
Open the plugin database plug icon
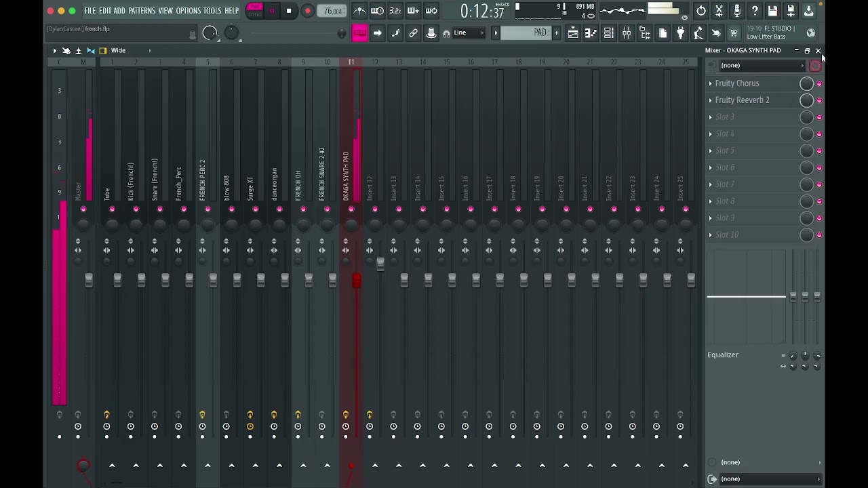point(680,33)
